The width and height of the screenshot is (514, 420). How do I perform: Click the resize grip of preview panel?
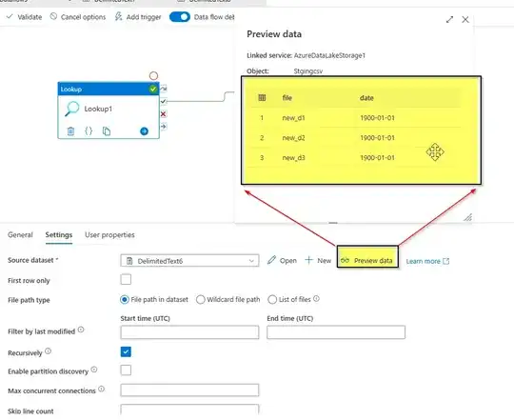(467, 217)
